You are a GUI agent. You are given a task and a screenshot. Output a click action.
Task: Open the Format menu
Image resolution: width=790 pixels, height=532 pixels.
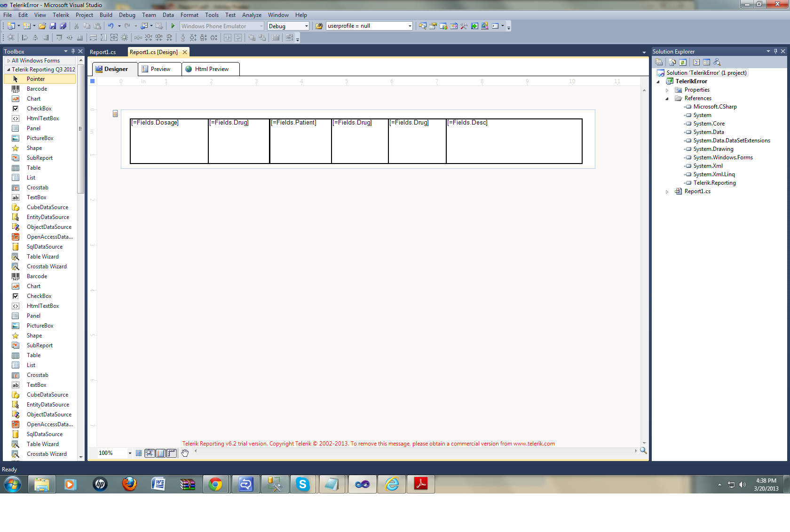pos(190,15)
